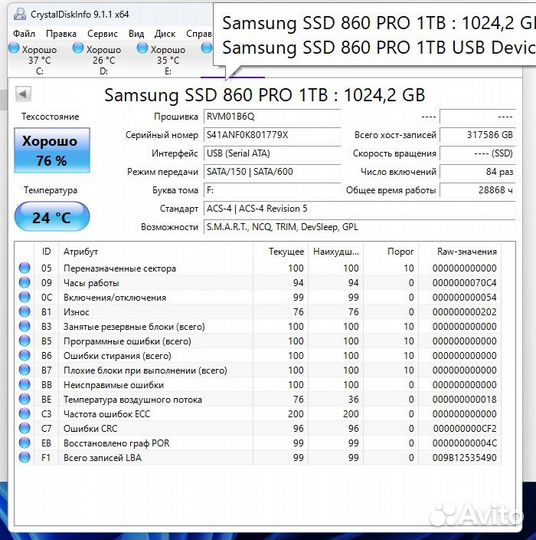Select drive D: at 26 °C
The image size is (536, 540).
[97, 59]
